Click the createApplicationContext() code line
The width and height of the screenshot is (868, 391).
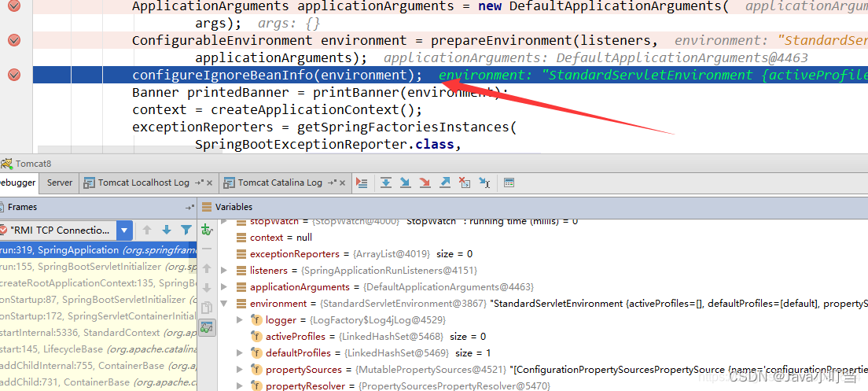point(278,109)
